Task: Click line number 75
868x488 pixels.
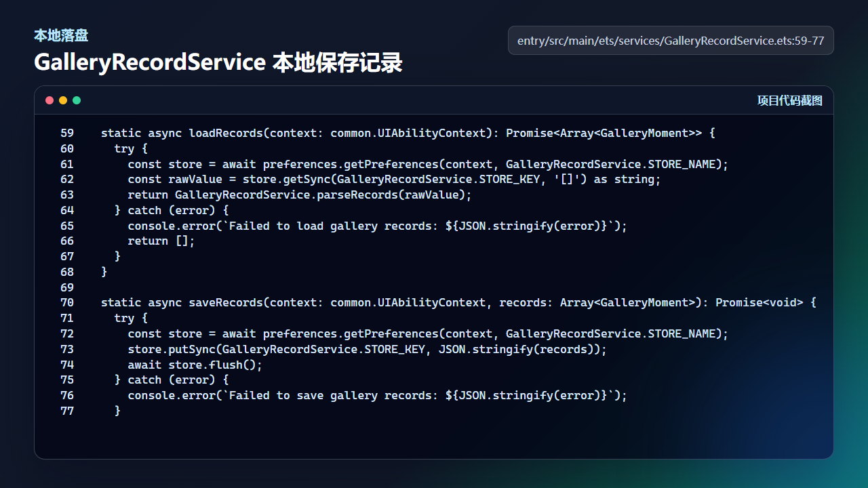Action: [x=67, y=380]
